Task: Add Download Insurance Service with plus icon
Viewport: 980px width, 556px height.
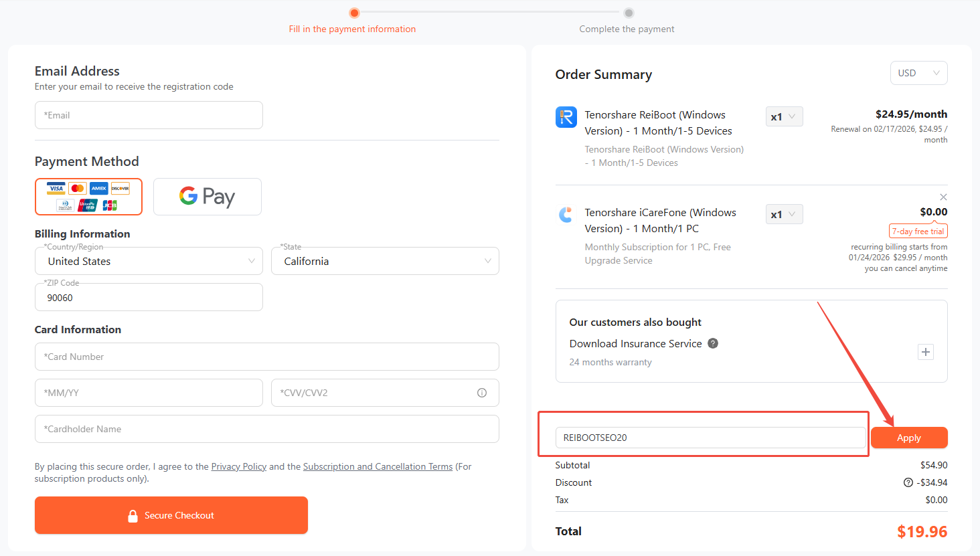Action: coord(926,352)
